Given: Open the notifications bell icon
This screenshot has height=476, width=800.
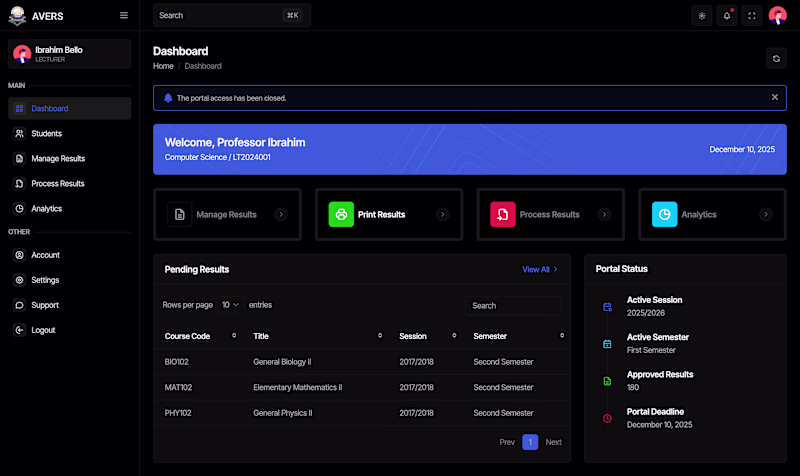Looking at the screenshot, I should tap(727, 15).
